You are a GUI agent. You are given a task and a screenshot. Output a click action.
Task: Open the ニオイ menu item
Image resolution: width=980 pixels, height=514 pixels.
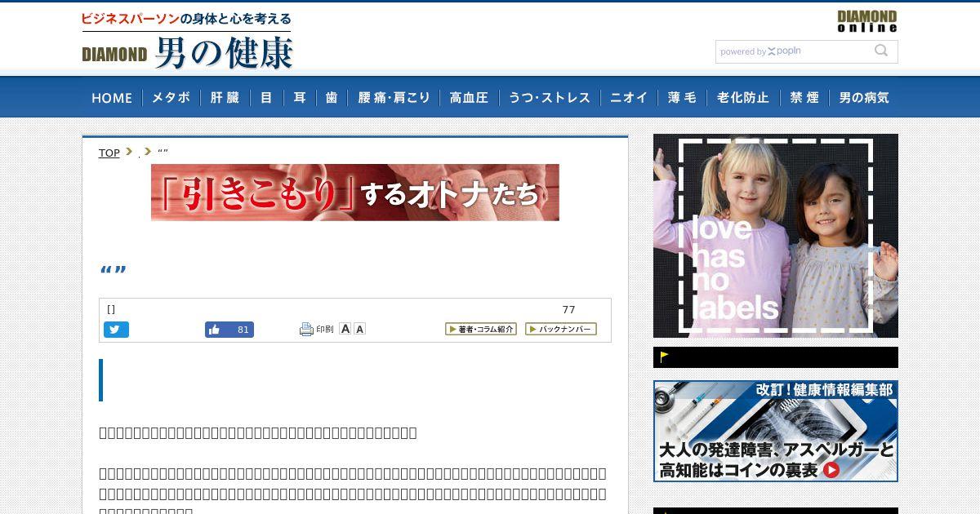tap(629, 97)
